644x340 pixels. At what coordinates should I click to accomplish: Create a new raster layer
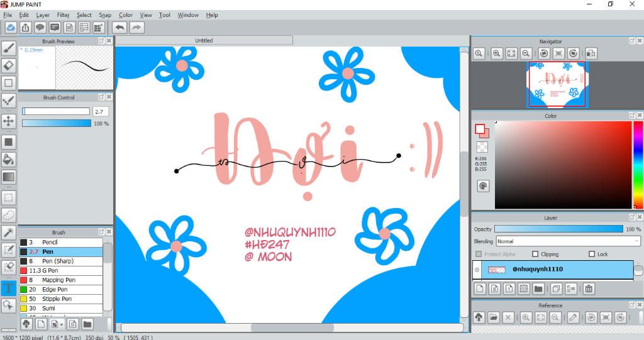(480, 288)
